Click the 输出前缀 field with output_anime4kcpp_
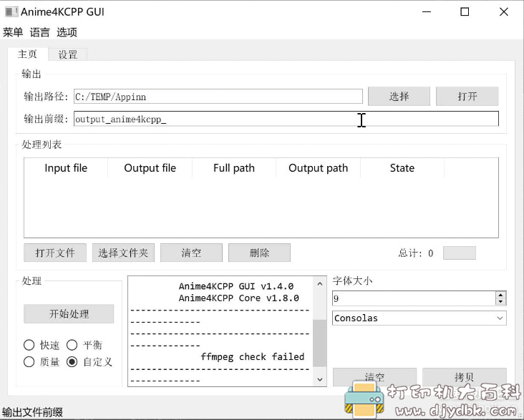Image resolution: width=524 pixels, height=420 pixels. pyautogui.click(x=286, y=119)
